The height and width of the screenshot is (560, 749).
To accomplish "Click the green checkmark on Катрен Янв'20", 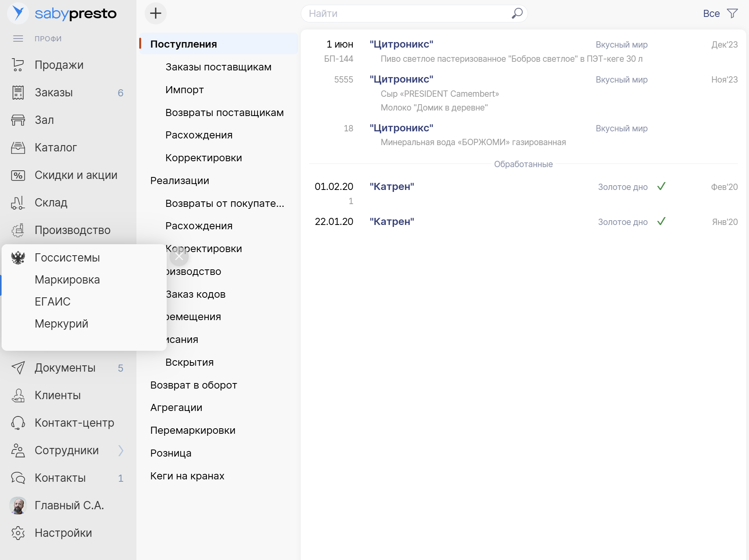I will coord(662,221).
